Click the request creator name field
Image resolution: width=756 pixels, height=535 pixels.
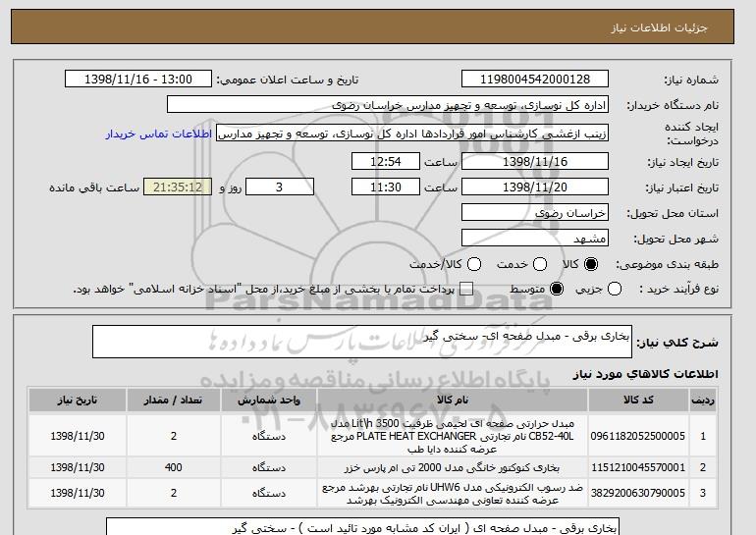tap(412, 134)
